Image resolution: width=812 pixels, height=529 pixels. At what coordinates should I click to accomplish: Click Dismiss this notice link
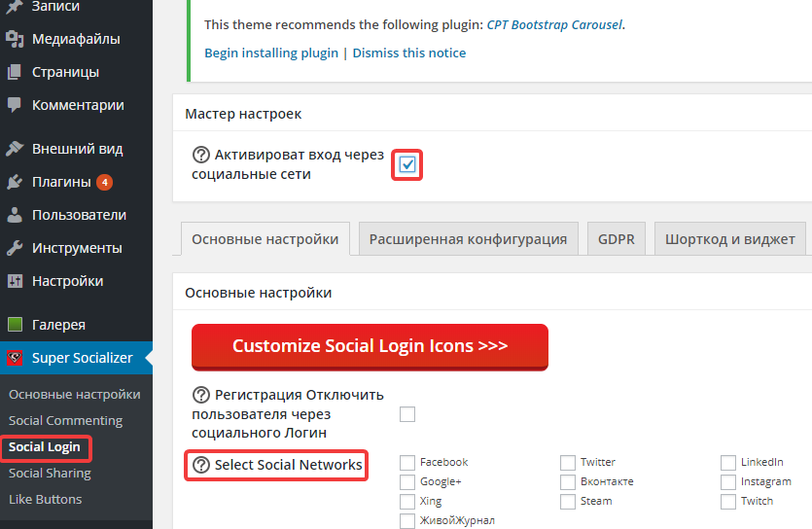409,53
